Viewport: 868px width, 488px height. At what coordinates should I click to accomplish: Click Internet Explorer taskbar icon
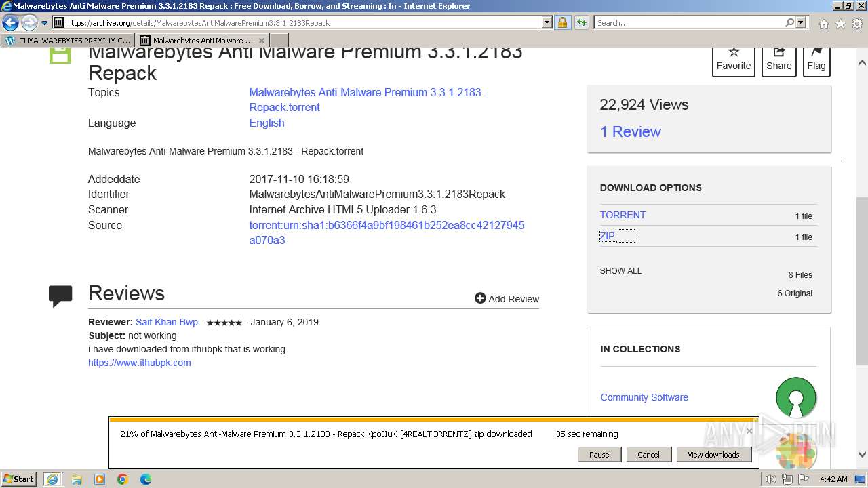[x=52, y=479]
